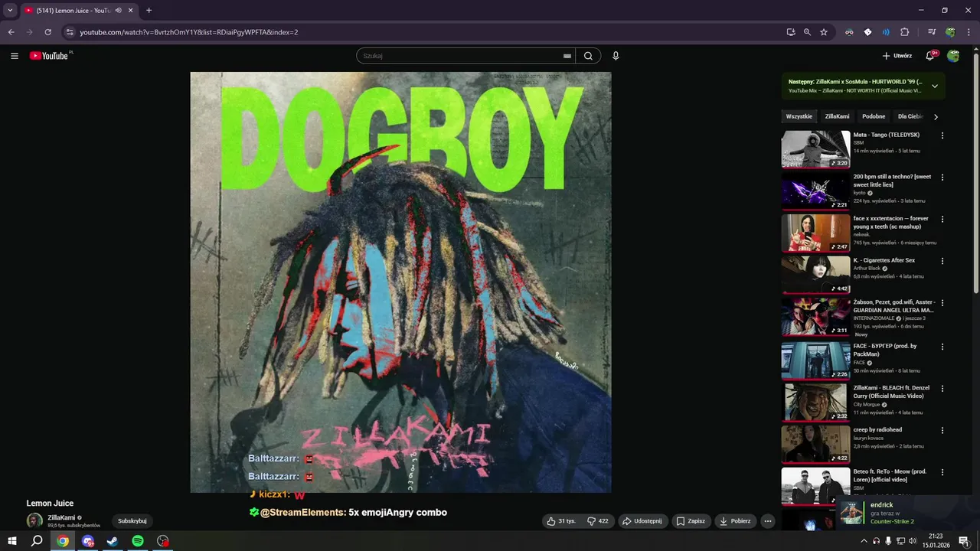This screenshot has height=551, width=980.
Task: Open the on-screen keyboard in the search box
Action: click(x=567, y=56)
